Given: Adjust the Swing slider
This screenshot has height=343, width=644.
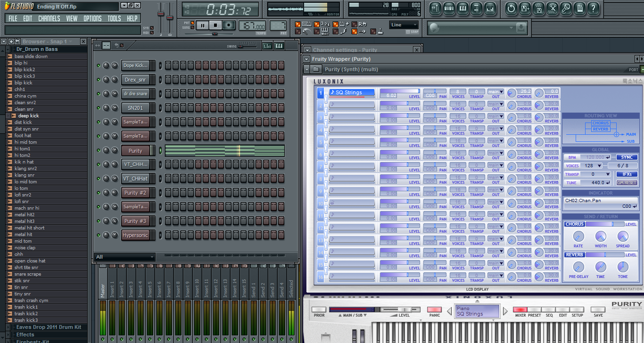Looking at the screenshot, I should click(247, 46).
